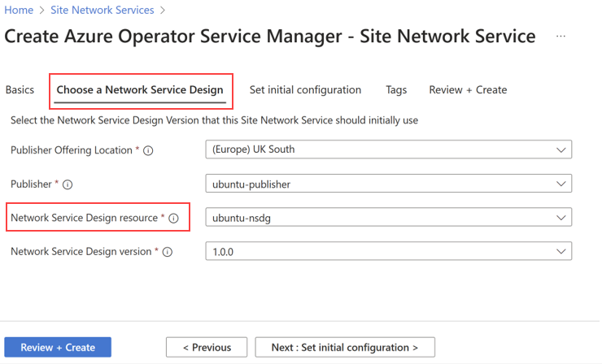Image resolution: width=602 pixels, height=364 pixels.
Task: Go to Set initial configuration tab
Action: (x=305, y=89)
